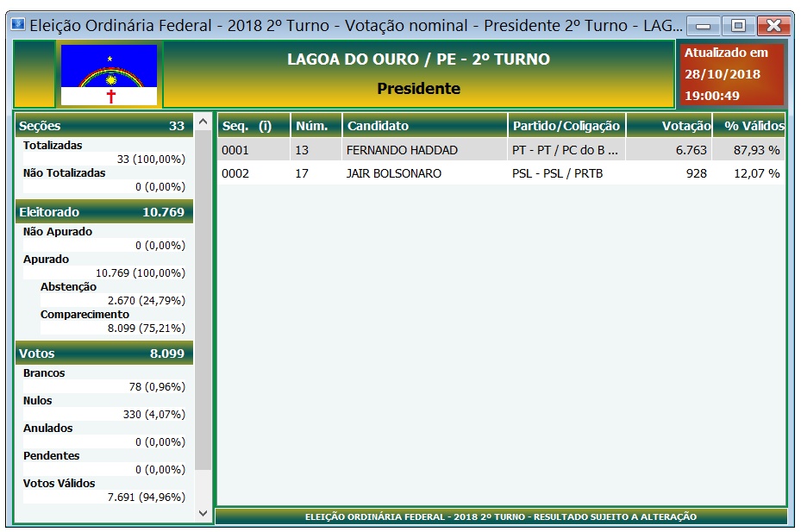Click the Eleitorado section header
Viewport: 801px width, 532px height.
pos(104,212)
